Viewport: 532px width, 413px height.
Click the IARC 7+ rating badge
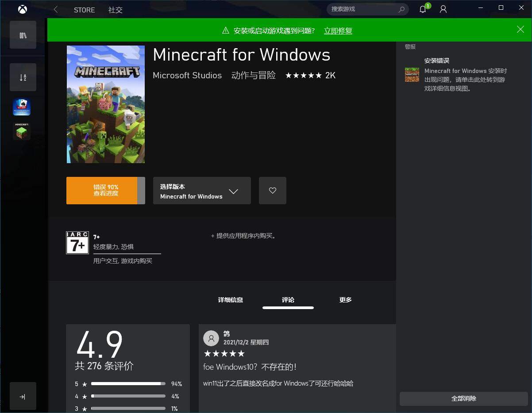coord(77,243)
